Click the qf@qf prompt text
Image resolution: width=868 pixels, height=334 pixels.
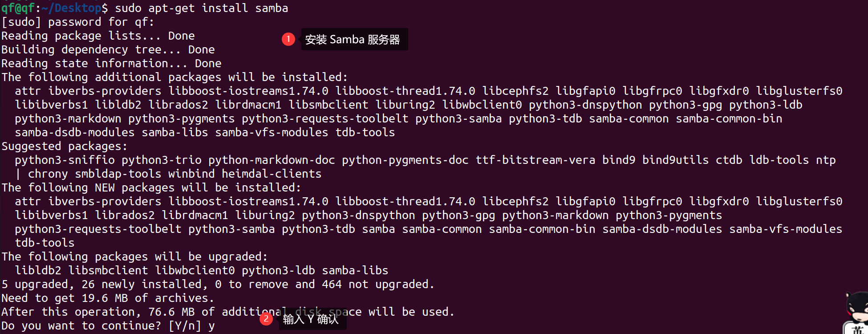pyautogui.click(x=18, y=8)
